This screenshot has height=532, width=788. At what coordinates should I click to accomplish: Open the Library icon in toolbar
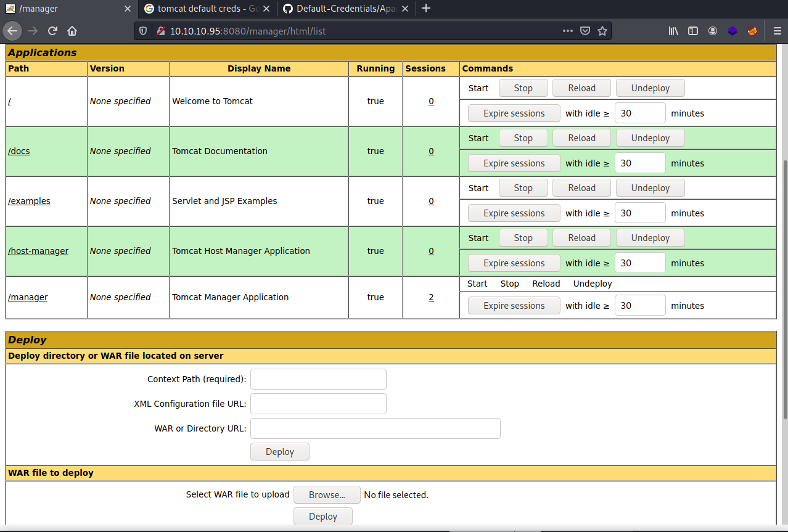coord(673,31)
